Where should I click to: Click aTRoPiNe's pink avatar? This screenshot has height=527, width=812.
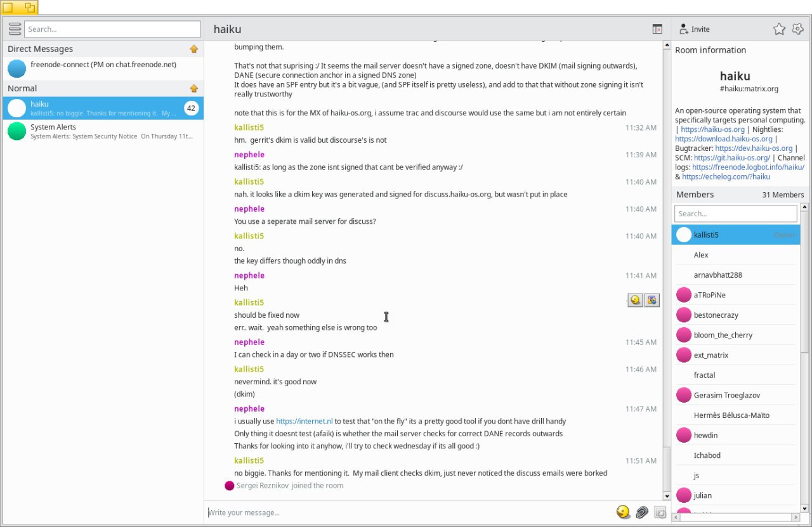[683, 295]
